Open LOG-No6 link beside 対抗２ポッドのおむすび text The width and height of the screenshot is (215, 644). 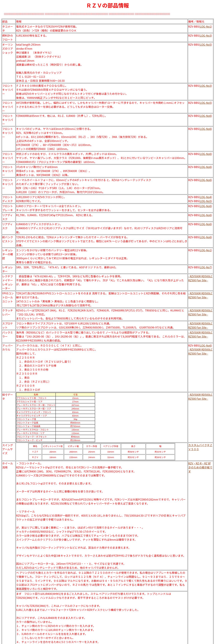click(x=205, y=154)
